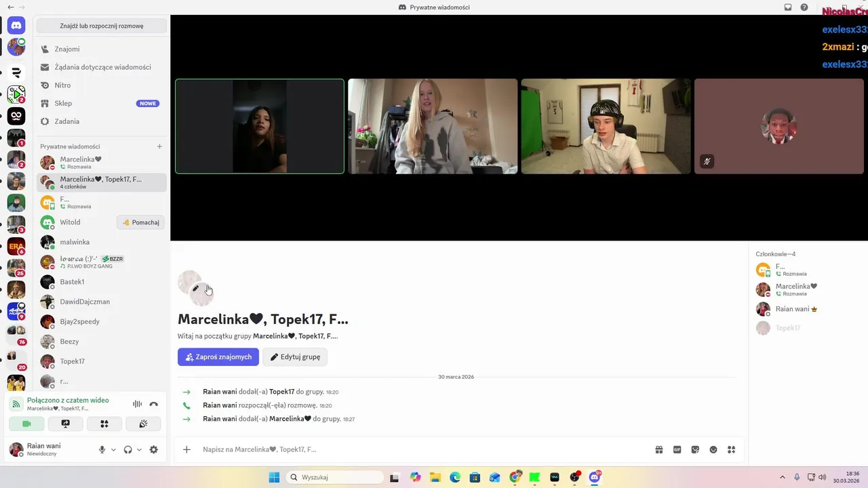Open Discord home direct messages icon
Image resolution: width=868 pixels, height=488 pixels.
[16, 26]
